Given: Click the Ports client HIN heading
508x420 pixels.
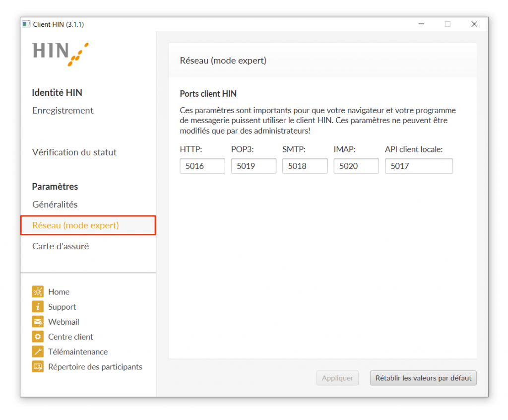Looking at the screenshot, I should (x=208, y=94).
